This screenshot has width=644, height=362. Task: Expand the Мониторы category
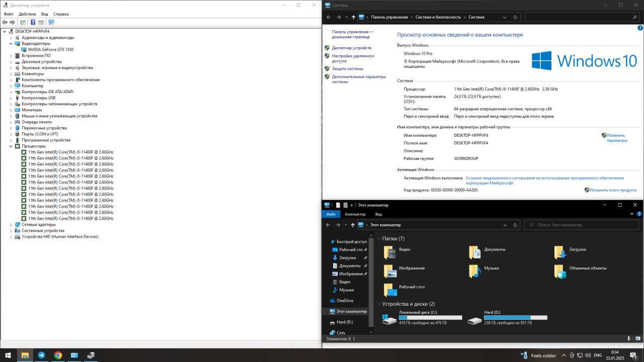pyautogui.click(x=11, y=110)
